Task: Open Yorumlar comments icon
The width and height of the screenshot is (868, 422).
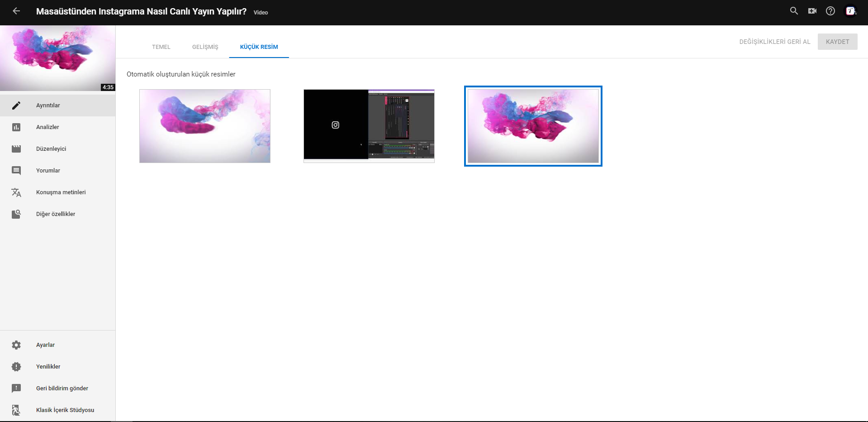Action: click(16, 171)
